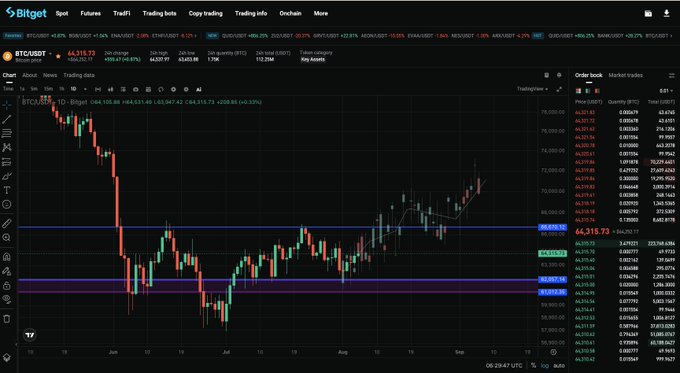The image size is (680, 373).
Task: Open the chart type candlestick icon
Action: point(111,89)
